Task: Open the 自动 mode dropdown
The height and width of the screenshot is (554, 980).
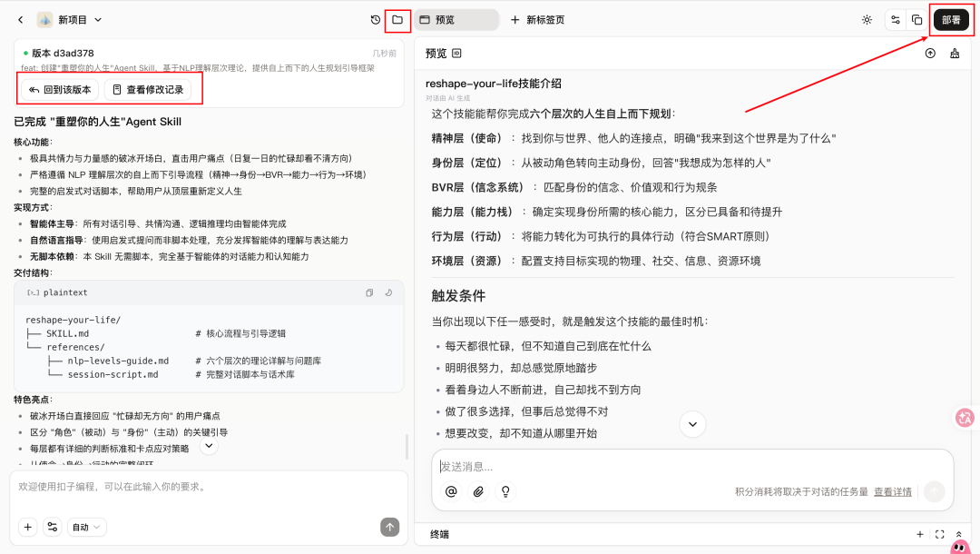Action: (x=84, y=527)
